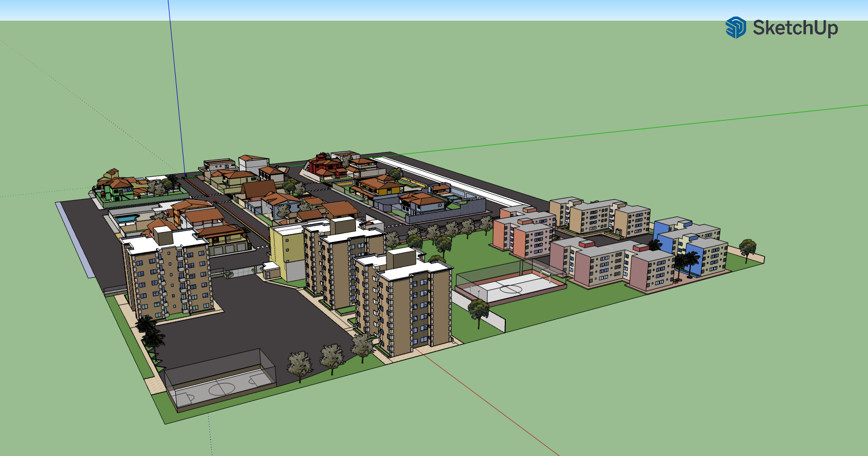
Task: Click the swimming pool on the left
Action: pos(127,219)
